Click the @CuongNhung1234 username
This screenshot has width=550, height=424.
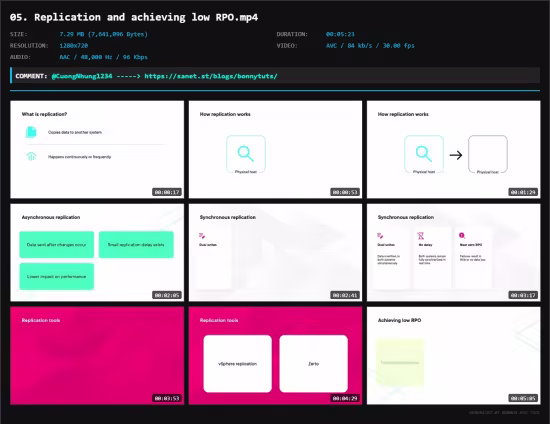(82, 76)
